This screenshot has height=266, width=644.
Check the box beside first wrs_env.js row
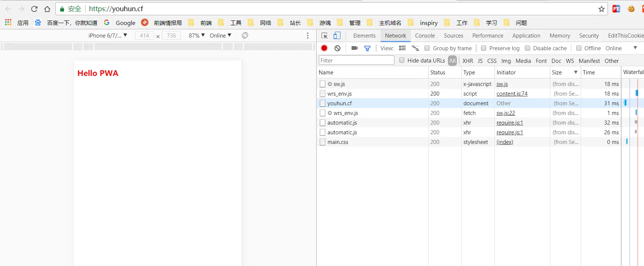click(x=323, y=94)
